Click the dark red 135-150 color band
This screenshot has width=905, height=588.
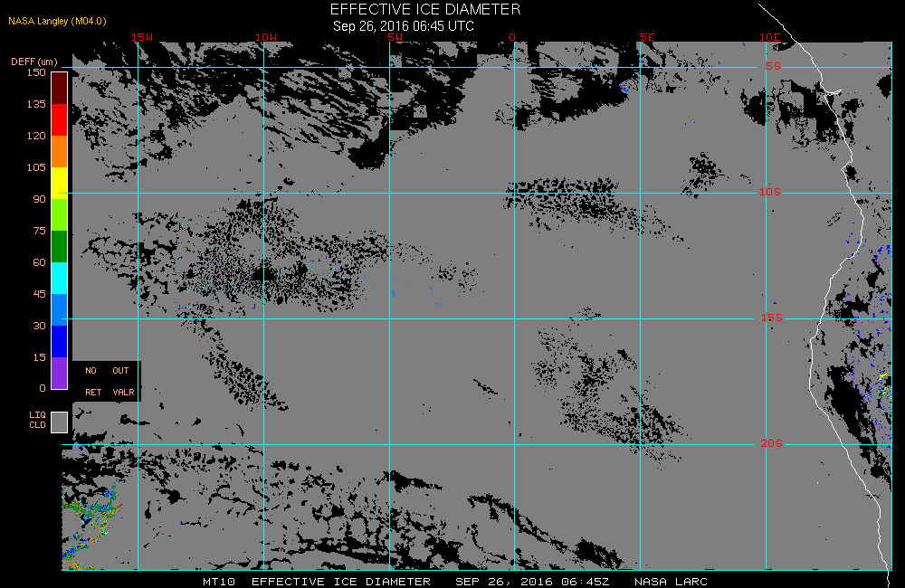pos(60,89)
